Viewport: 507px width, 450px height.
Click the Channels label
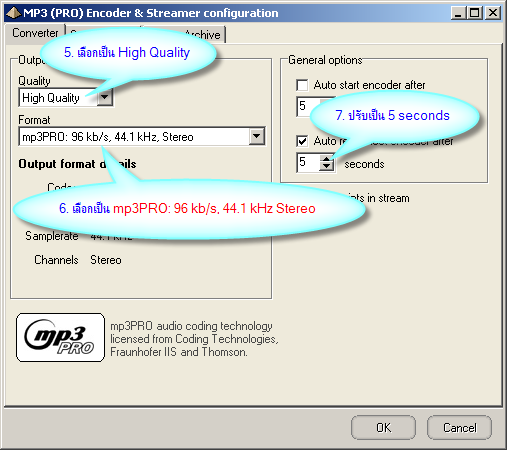[56, 260]
